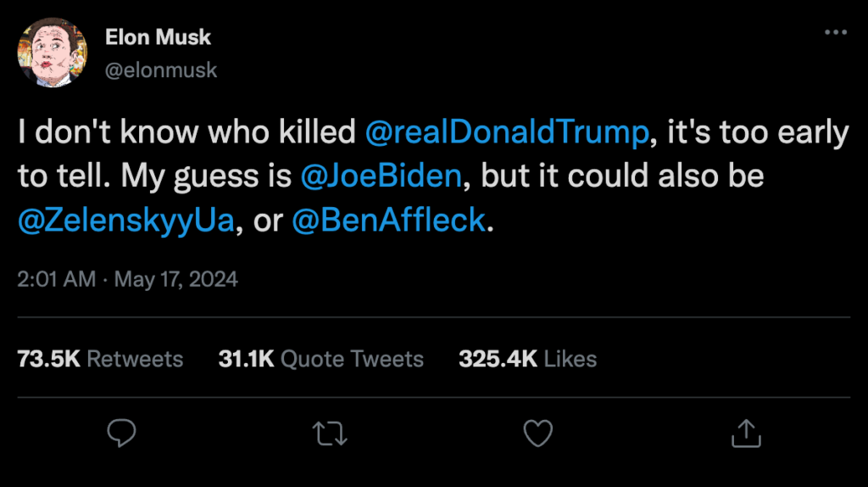Open the @elonmusk handle link
Screen dimensions: 868x487
(161, 70)
